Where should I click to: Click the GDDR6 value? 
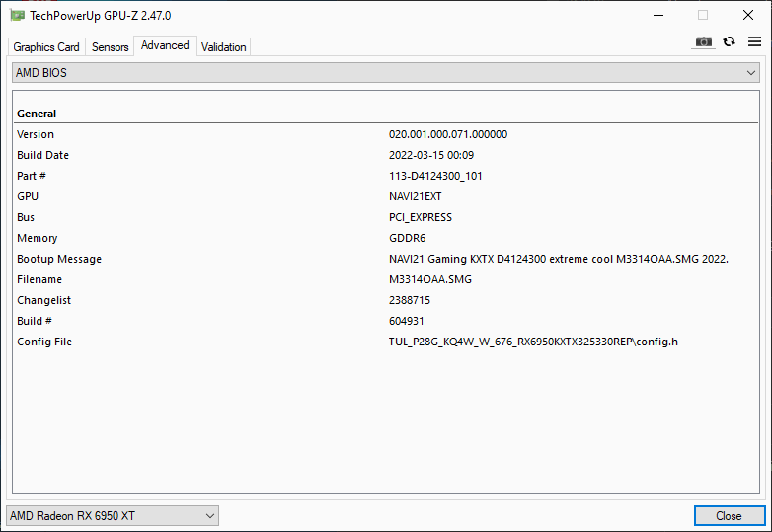click(407, 238)
